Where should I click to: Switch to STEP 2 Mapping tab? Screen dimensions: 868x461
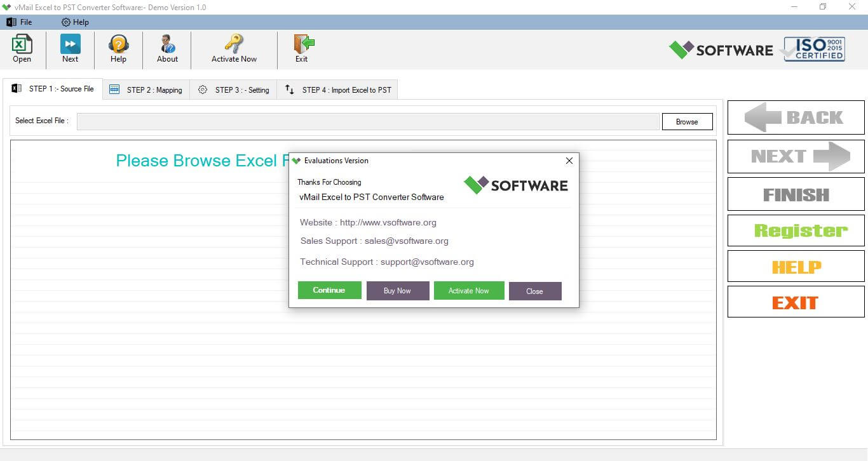pos(146,90)
